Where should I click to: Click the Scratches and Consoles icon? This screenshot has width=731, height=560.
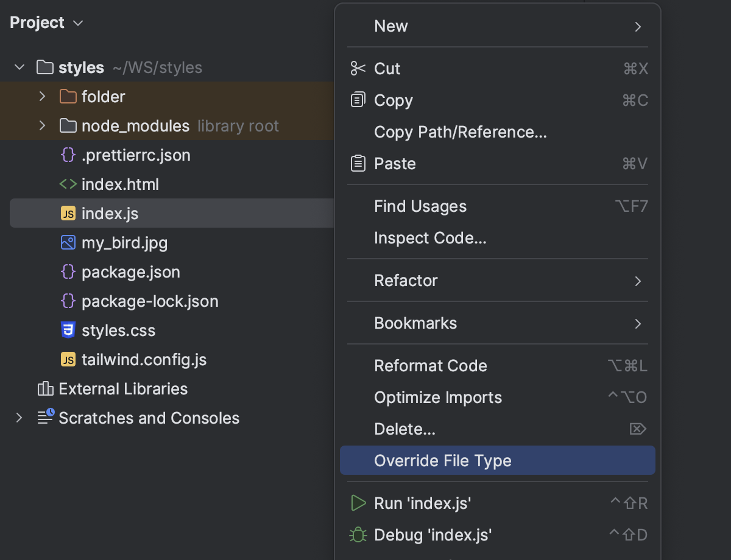pos(44,418)
